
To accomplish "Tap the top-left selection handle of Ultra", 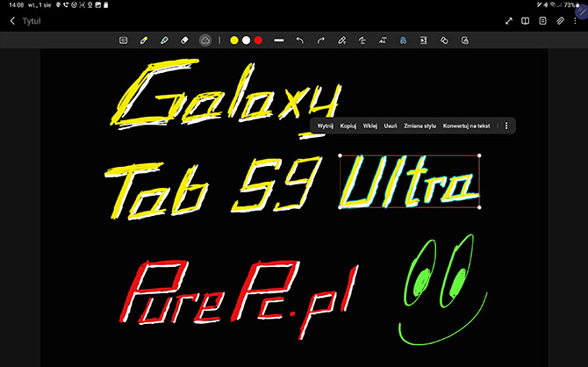I will [341, 155].
